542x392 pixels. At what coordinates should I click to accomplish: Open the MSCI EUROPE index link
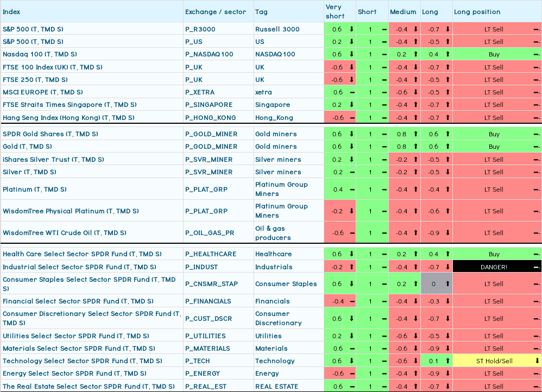click(43, 92)
